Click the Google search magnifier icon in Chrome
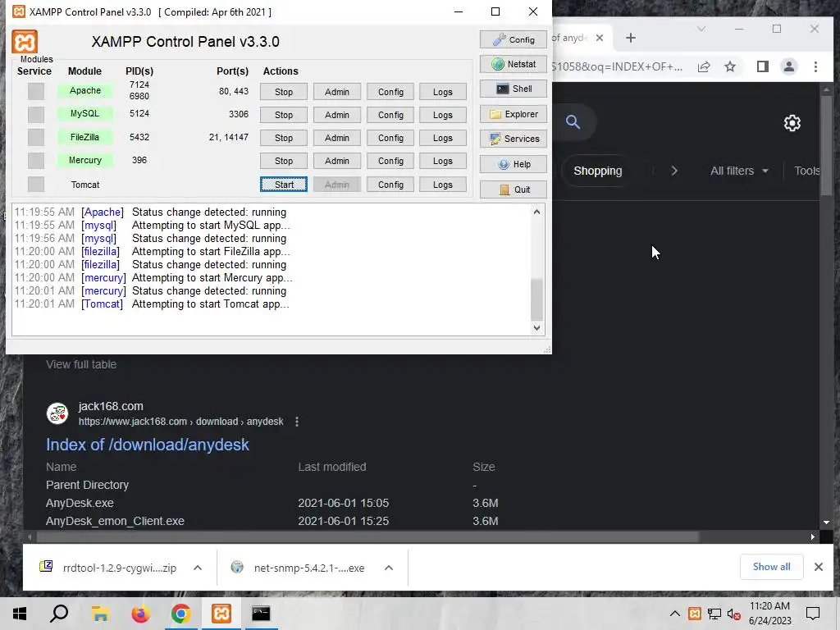This screenshot has height=630, width=840. (x=573, y=122)
